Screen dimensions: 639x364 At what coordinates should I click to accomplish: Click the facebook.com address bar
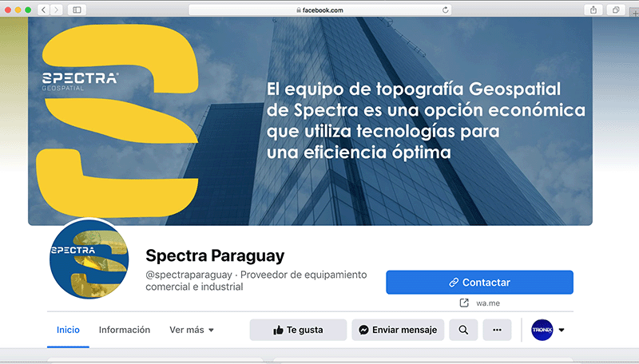click(320, 10)
